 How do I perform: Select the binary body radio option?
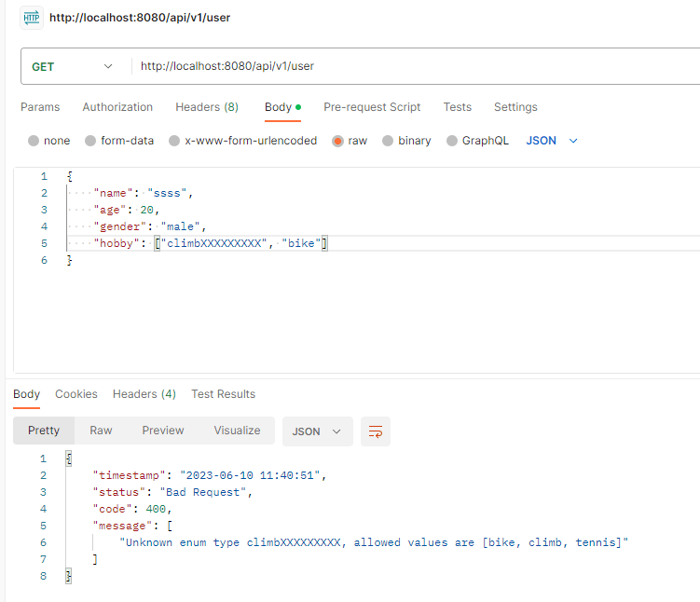(x=388, y=141)
